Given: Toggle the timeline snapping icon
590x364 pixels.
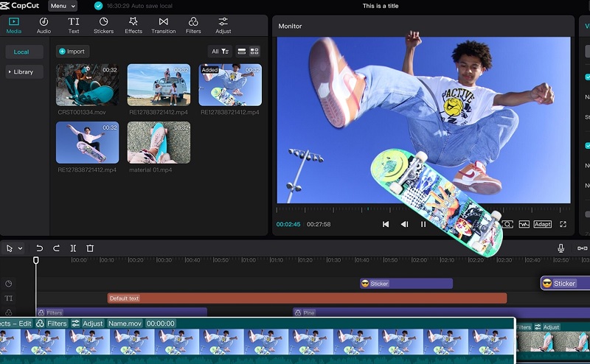Looking at the screenshot, I should 583,248.
